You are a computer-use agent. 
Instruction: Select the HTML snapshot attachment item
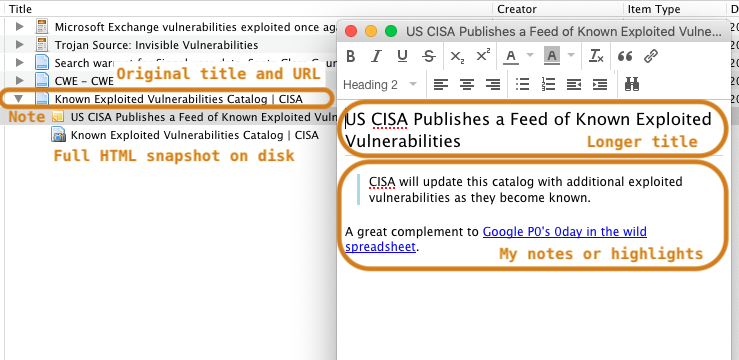pyautogui.click(x=195, y=135)
